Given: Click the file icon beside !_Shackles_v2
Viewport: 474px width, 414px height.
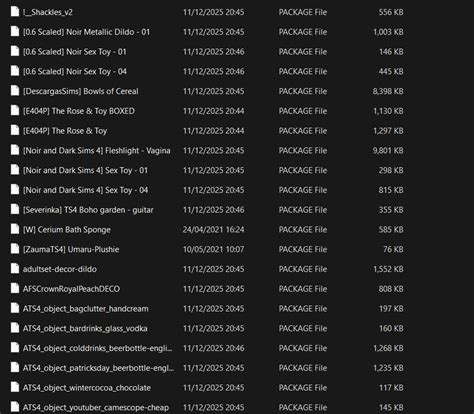Looking at the screenshot, I should coord(15,11).
